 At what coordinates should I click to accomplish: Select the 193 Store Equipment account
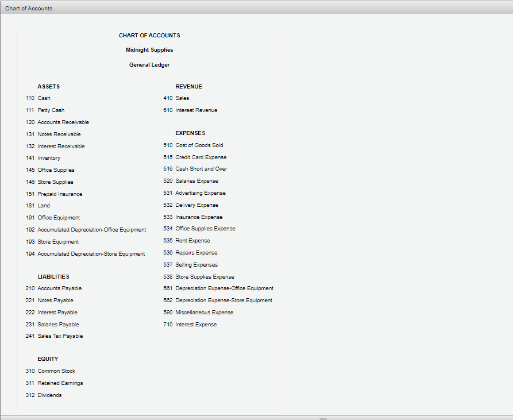[52, 242]
